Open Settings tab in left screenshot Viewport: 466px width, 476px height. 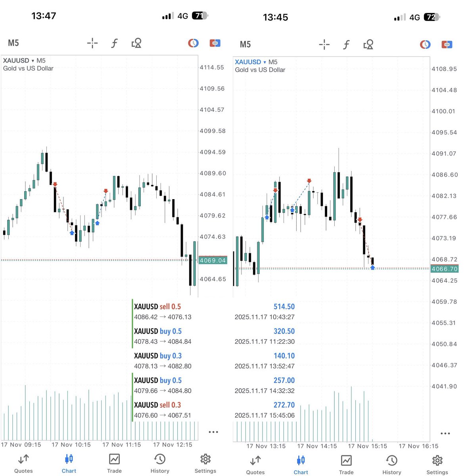click(205, 464)
